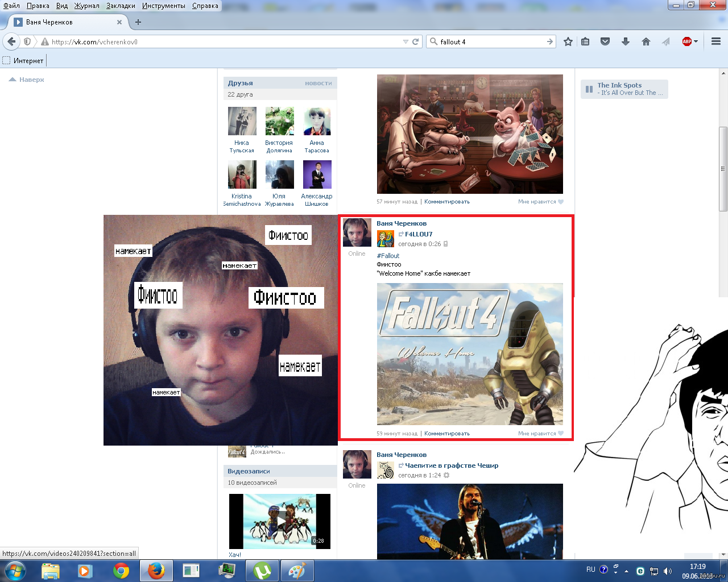Open the Журнал menu
The image size is (728, 582).
click(x=86, y=6)
